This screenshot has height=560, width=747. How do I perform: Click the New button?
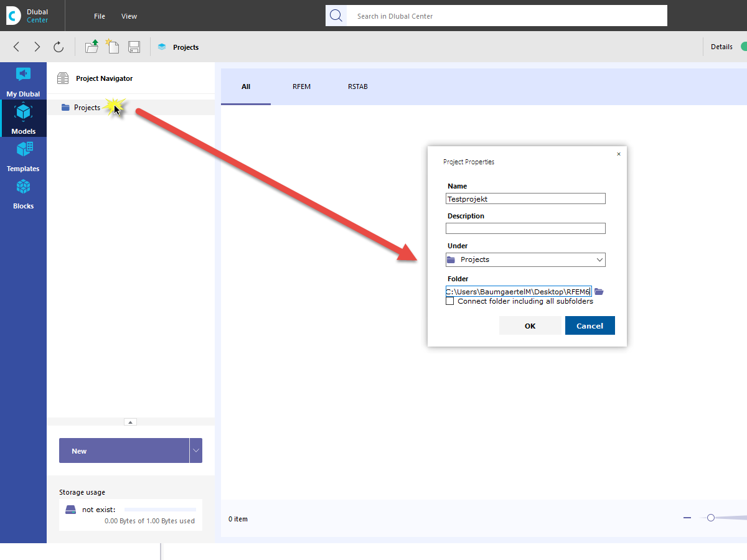[124, 450]
